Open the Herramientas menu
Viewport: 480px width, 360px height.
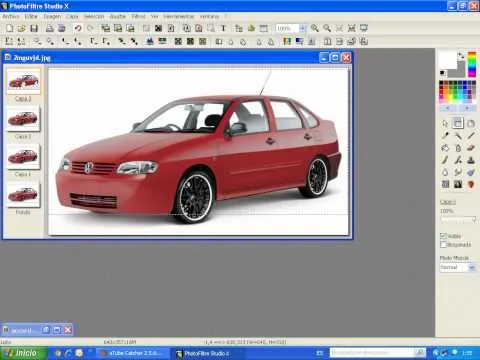[x=179, y=16]
